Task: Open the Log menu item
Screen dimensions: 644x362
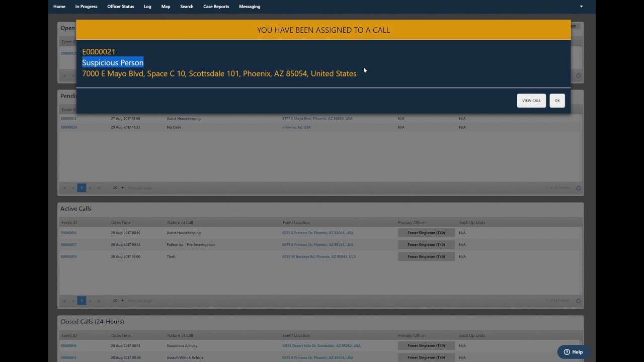Action: click(x=147, y=7)
